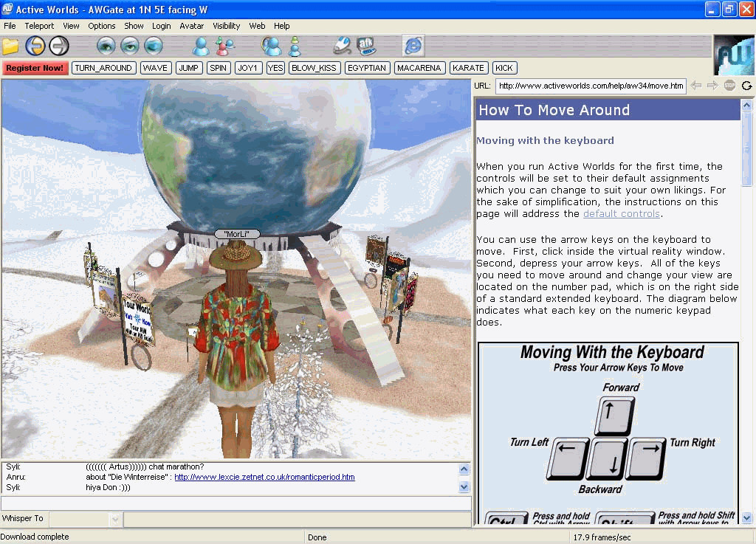The width and height of the screenshot is (756, 544).
Task: Click the JUMP gesture button
Action: coord(188,68)
